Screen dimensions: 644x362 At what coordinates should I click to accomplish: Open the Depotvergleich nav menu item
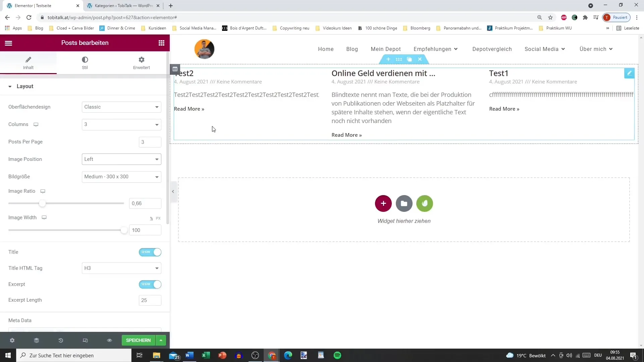[x=492, y=49]
